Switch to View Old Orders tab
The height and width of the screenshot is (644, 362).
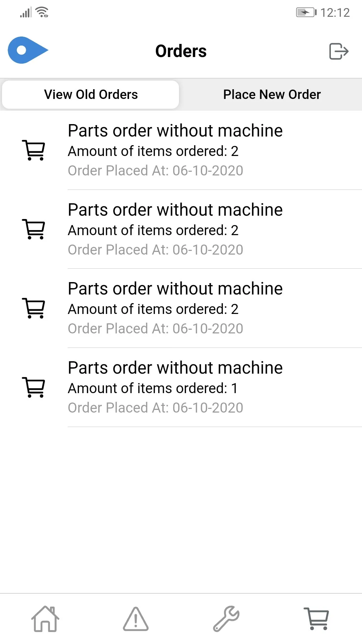pyautogui.click(x=90, y=95)
